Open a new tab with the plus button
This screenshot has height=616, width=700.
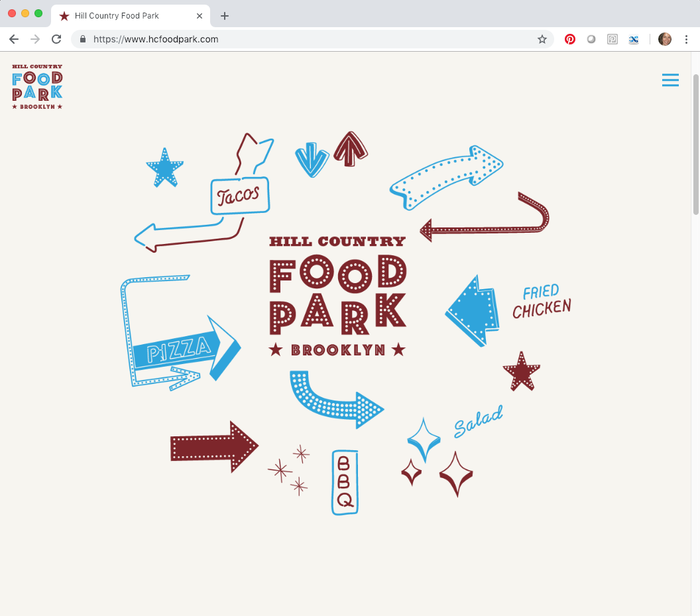(225, 16)
